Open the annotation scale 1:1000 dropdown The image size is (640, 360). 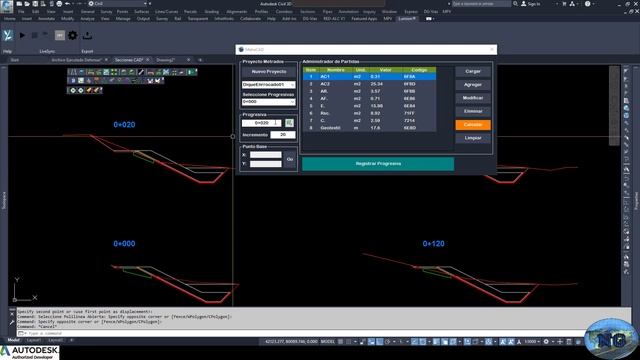532,342
